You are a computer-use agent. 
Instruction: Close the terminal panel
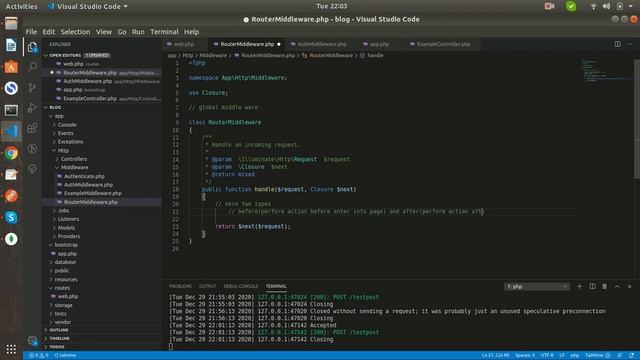(x=629, y=287)
